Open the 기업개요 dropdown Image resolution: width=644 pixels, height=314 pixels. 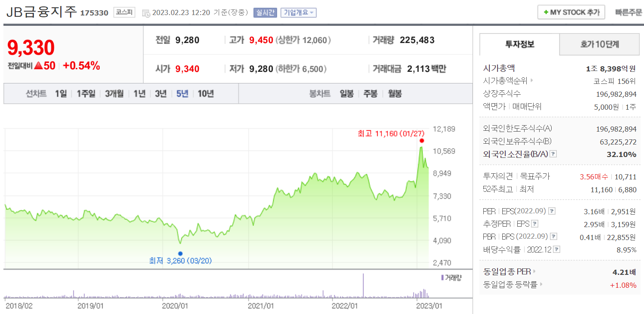(299, 12)
